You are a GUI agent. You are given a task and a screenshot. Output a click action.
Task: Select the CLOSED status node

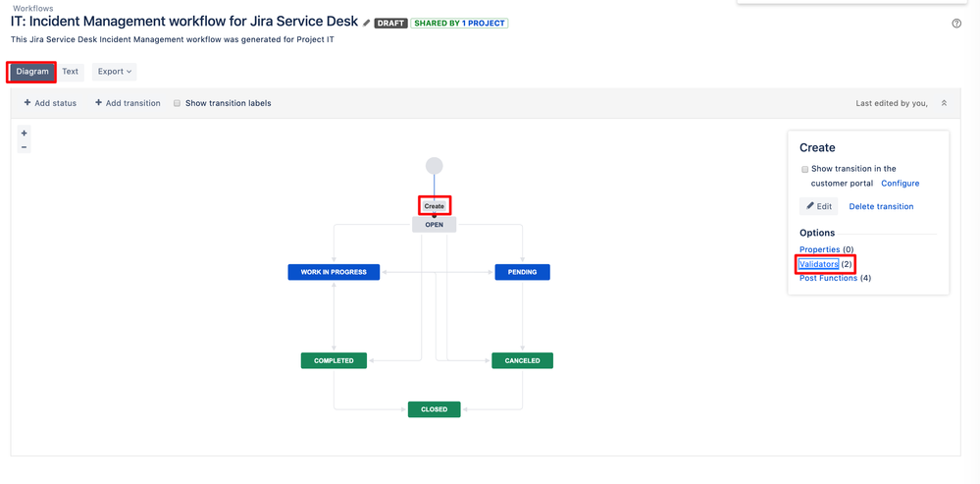(x=434, y=409)
